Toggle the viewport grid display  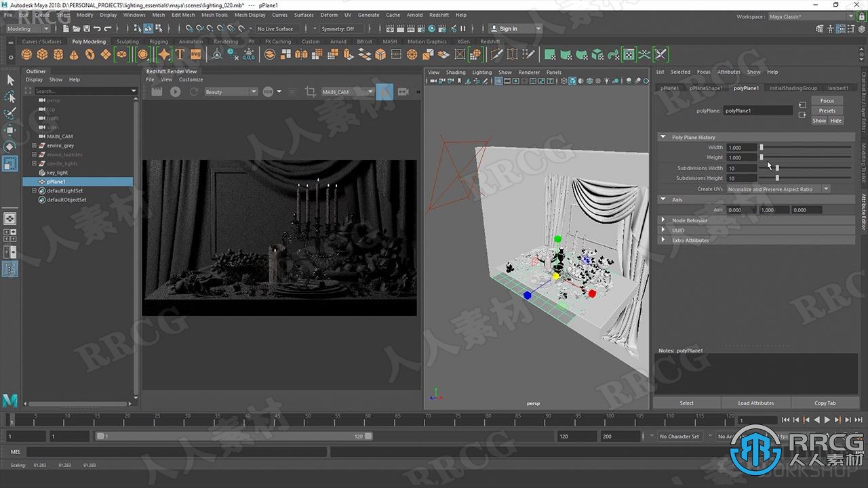[498, 81]
